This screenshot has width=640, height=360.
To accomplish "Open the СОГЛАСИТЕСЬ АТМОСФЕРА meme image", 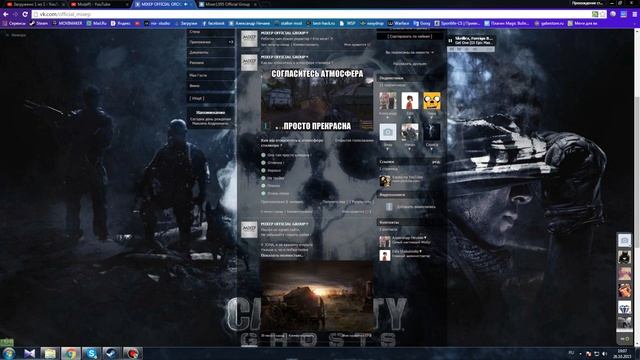I will [317, 100].
